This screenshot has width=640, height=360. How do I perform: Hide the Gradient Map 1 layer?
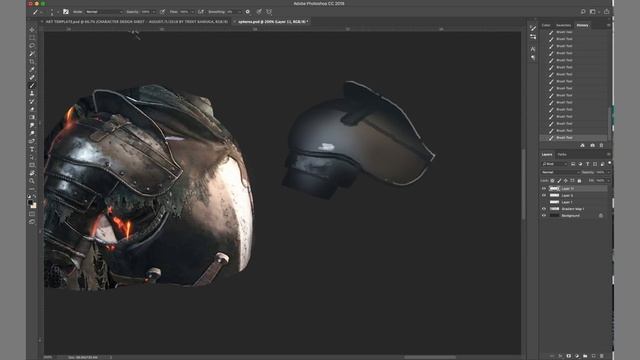point(544,209)
